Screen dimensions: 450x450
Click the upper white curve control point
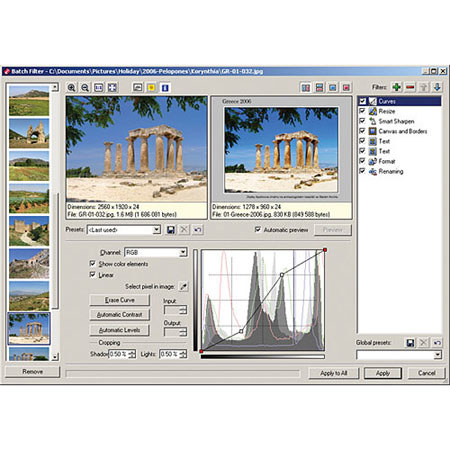coord(282,275)
